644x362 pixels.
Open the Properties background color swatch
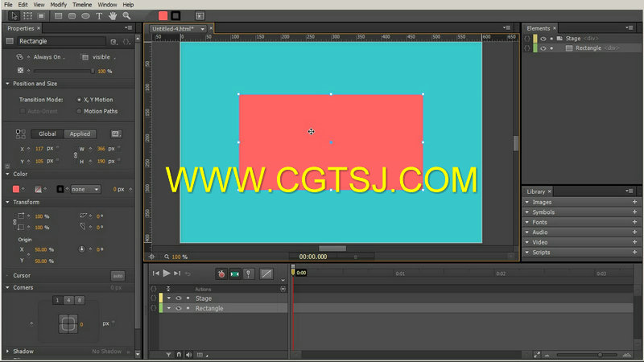pyautogui.click(x=16, y=189)
